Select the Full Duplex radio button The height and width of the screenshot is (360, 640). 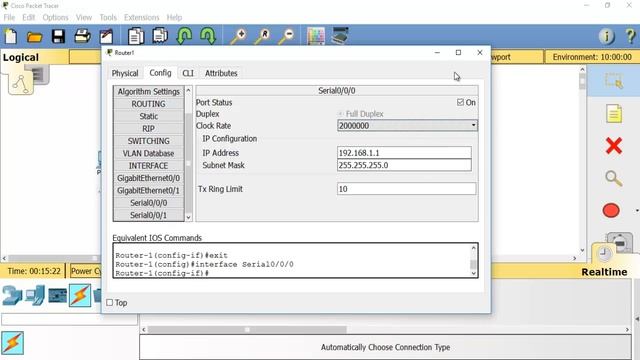coord(340,114)
